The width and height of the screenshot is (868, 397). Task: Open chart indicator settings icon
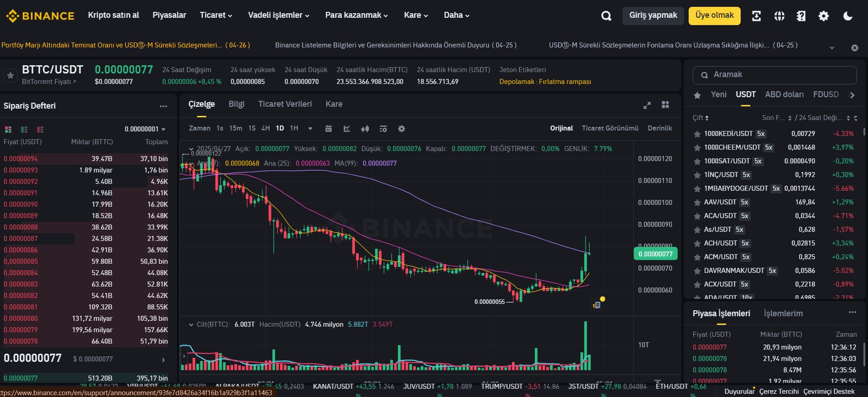click(x=383, y=129)
